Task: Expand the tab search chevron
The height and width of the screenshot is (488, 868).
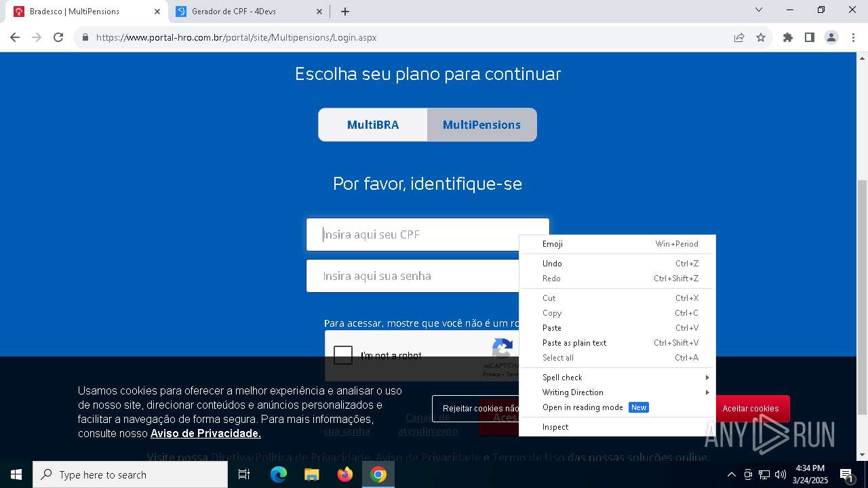Action: (759, 9)
